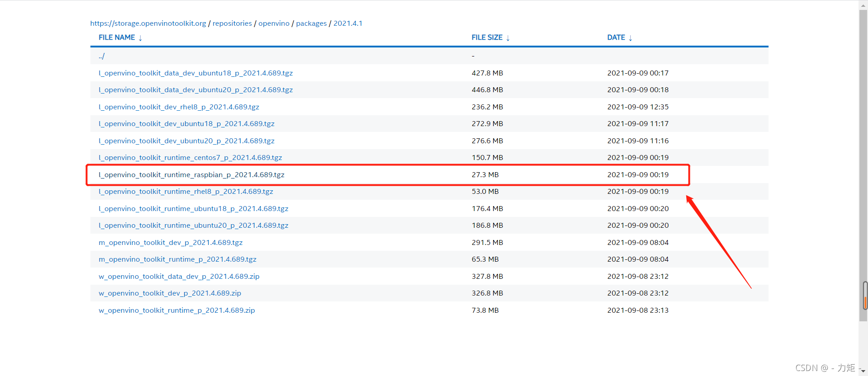Download l_openvino_toolkit_data_dev_ubuntu20 tgz
Screen dimensions: 868x376
pyautogui.click(x=196, y=90)
